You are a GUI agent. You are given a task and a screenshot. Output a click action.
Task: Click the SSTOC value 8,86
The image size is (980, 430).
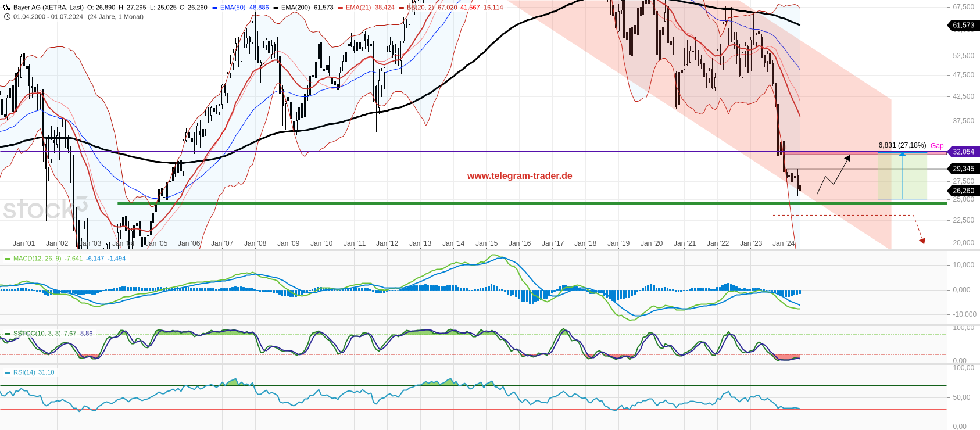pyautogui.click(x=86, y=334)
